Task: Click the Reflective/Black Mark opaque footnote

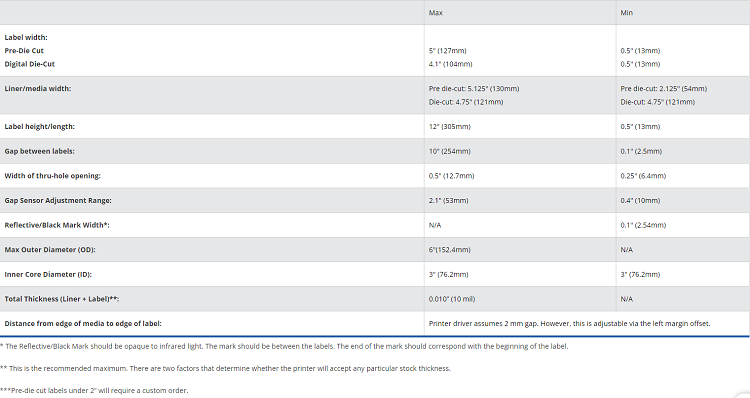Action: [x=284, y=346]
